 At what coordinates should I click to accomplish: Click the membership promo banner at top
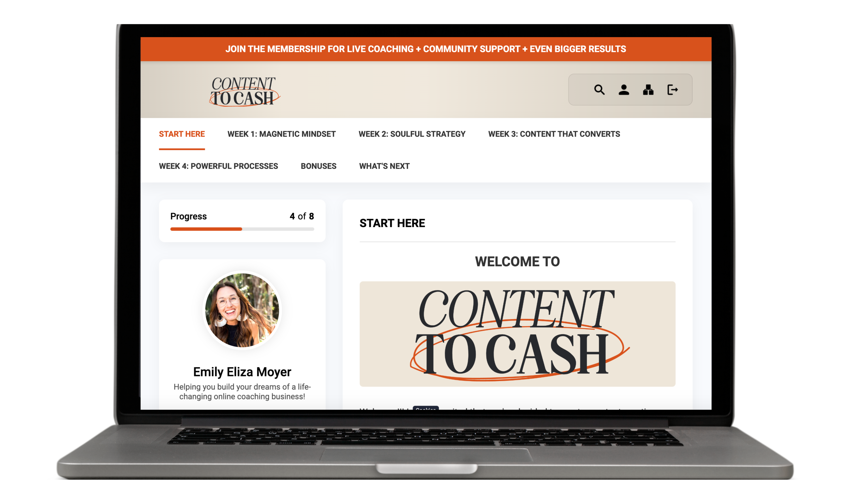[x=426, y=49]
